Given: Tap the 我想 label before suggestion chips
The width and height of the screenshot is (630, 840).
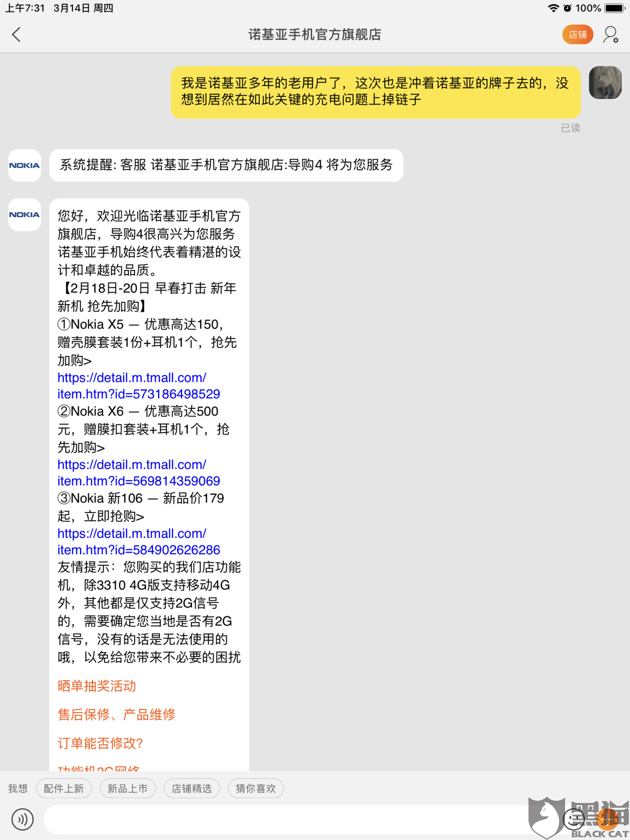Looking at the screenshot, I should point(18,788).
